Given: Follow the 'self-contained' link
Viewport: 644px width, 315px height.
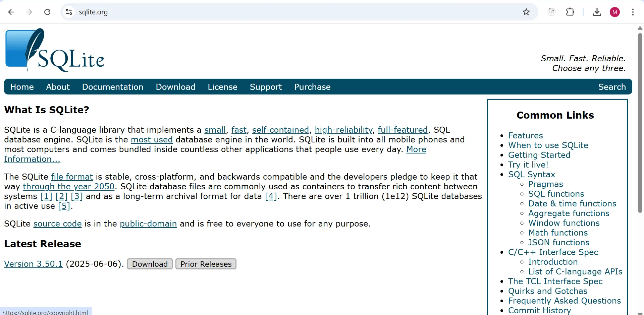Looking at the screenshot, I should 280,130.
